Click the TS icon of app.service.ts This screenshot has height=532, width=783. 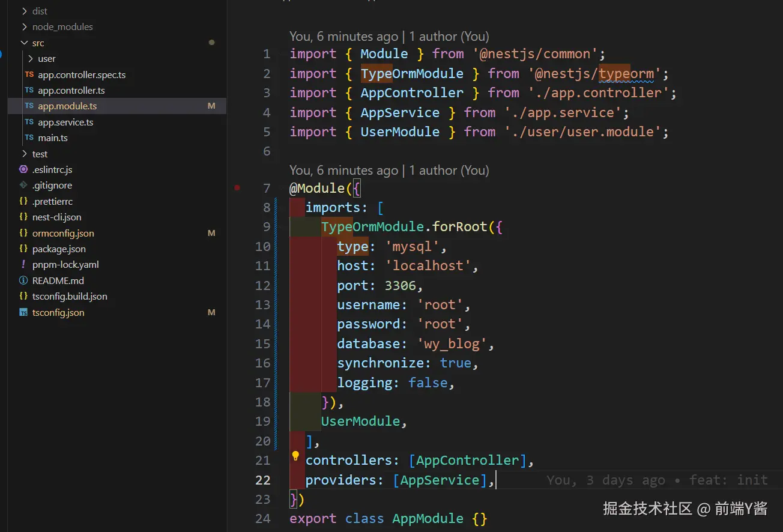pyautogui.click(x=29, y=122)
